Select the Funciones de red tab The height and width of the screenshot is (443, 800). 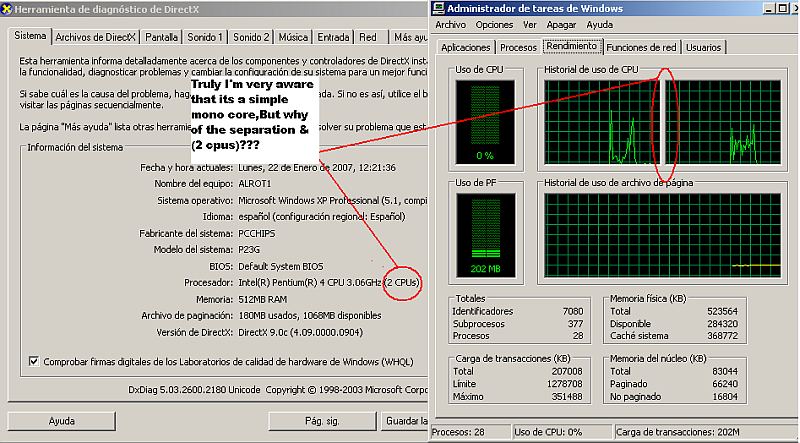pos(641,47)
